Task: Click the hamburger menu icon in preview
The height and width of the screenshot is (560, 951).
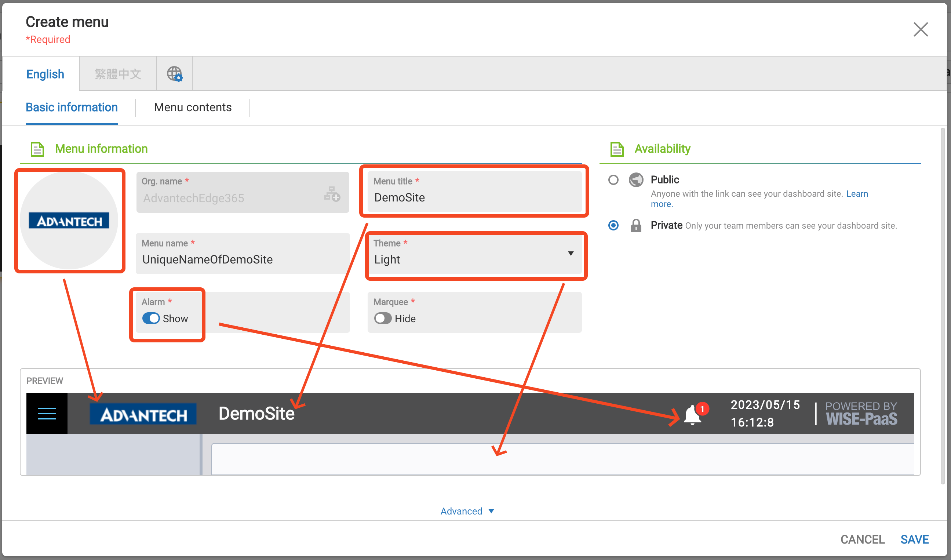Action: [47, 414]
